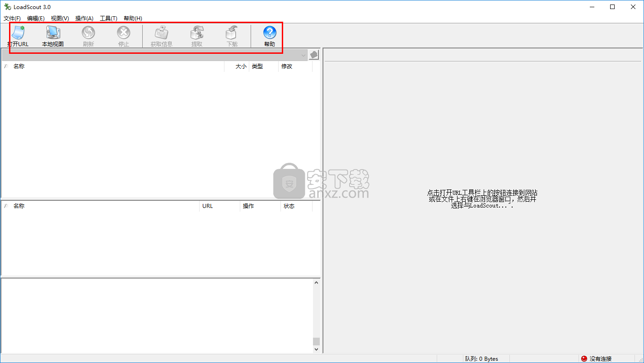Open the 编辑(E) menu

point(36,19)
